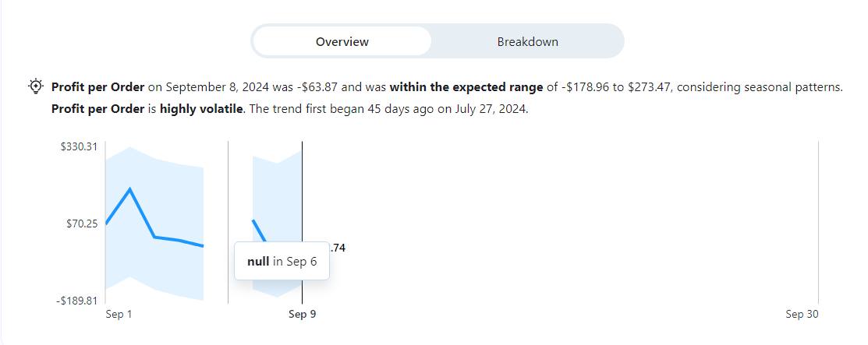Open the Breakdown tab
Screen dimensions: 868x345
tap(527, 41)
